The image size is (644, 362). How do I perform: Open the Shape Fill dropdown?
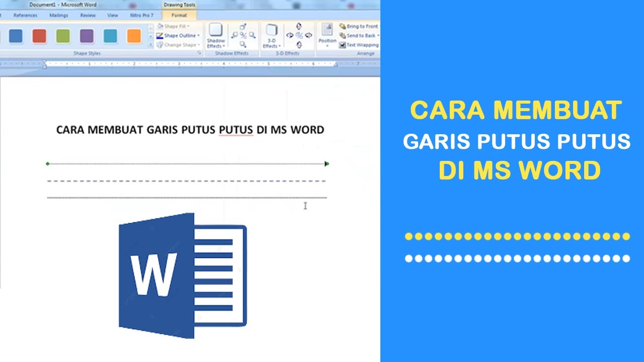(x=175, y=26)
